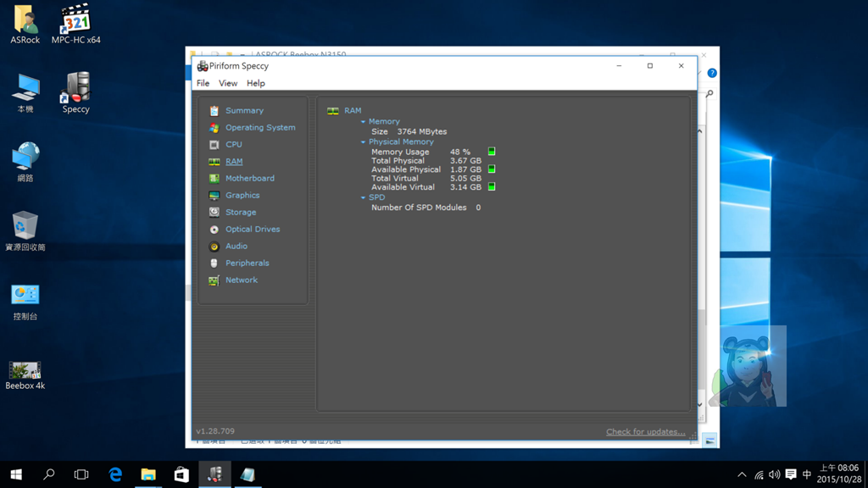Select Motherboard in the sidebar

coord(249,179)
